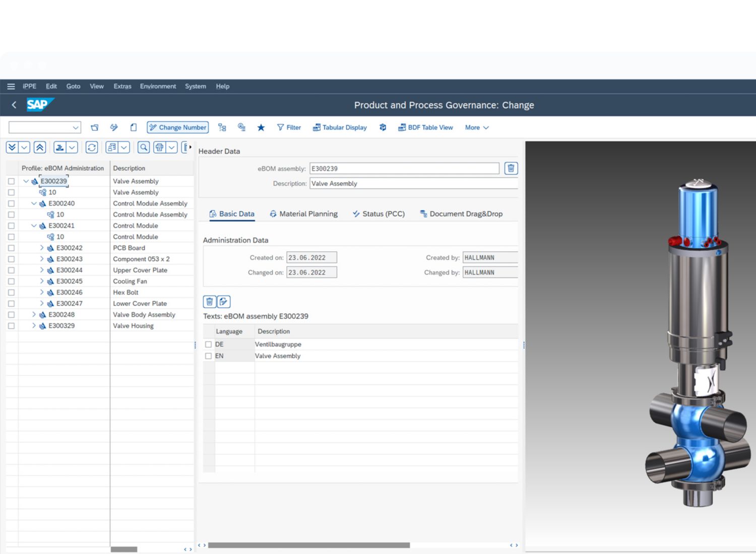
Task: Select the checkbox beside E300248 row
Action: (x=11, y=315)
